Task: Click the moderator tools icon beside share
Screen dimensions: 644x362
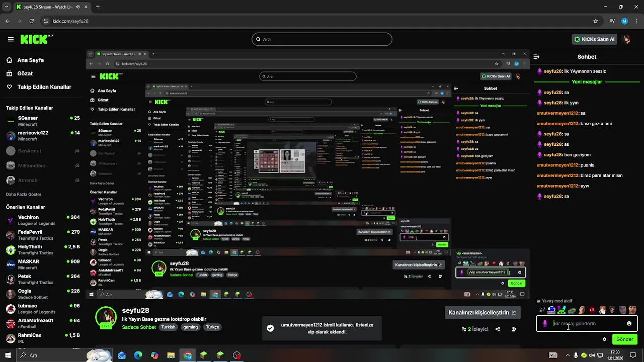Action: (514, 329)
